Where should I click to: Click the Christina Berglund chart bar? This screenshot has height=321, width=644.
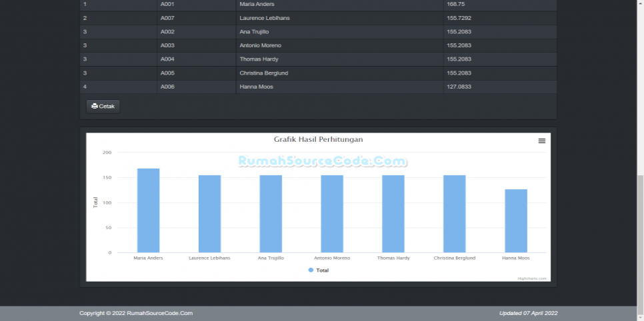coord(454,214)
